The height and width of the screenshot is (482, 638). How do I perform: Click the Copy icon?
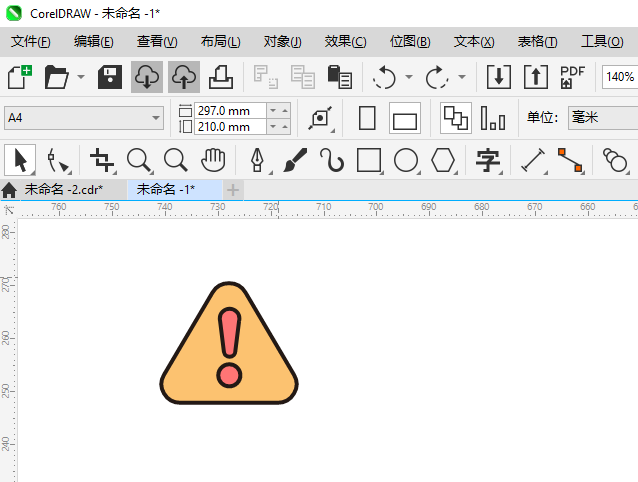click(x=303, y=77)
